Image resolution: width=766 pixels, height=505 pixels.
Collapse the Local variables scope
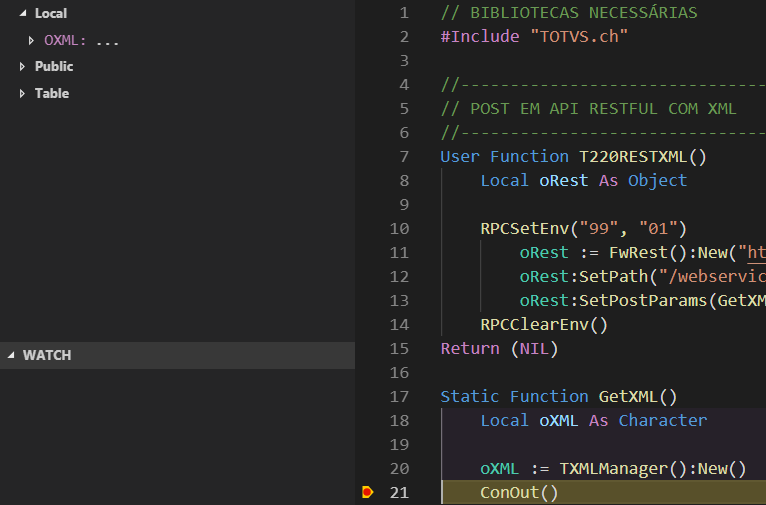click(22, 14)
